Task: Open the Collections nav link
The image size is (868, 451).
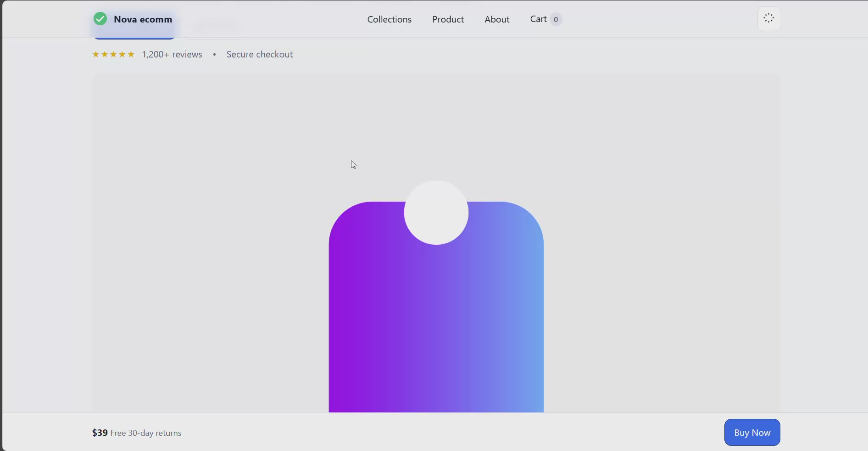Action: [x=389, y=19]
